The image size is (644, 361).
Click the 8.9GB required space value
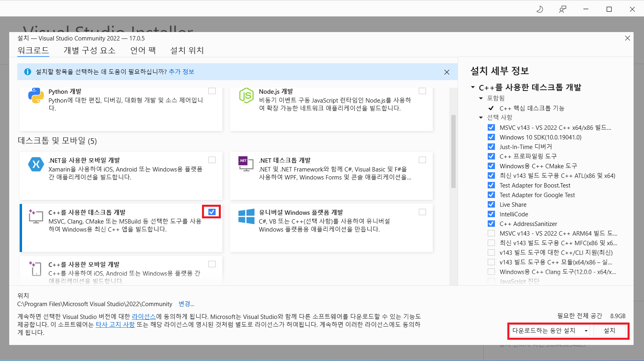pos(618,316)
